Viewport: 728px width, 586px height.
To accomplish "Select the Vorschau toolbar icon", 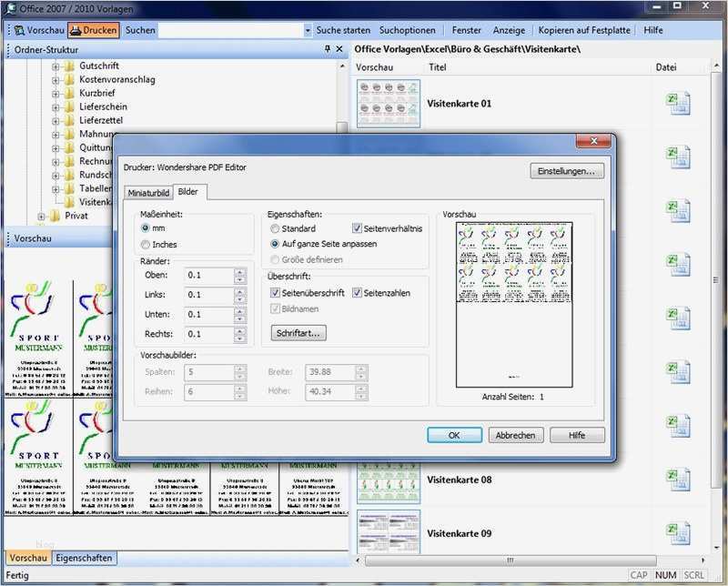I will point(18,30).
